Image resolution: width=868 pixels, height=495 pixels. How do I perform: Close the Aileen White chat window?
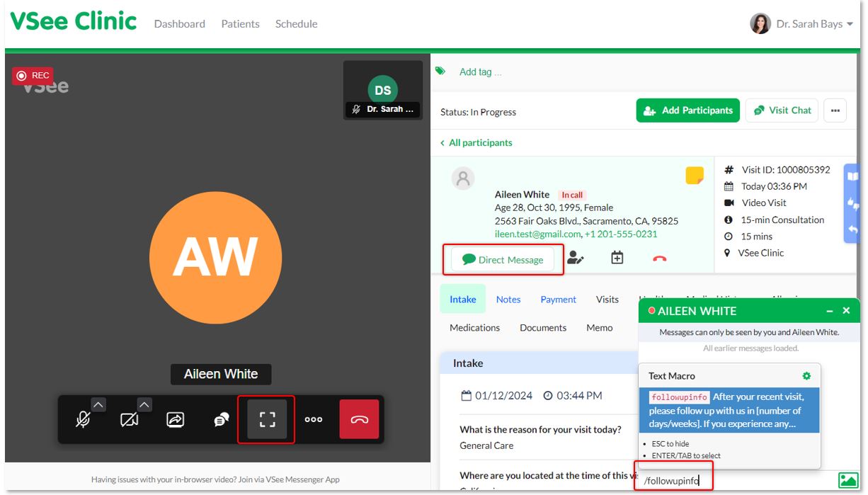[846, 311]
